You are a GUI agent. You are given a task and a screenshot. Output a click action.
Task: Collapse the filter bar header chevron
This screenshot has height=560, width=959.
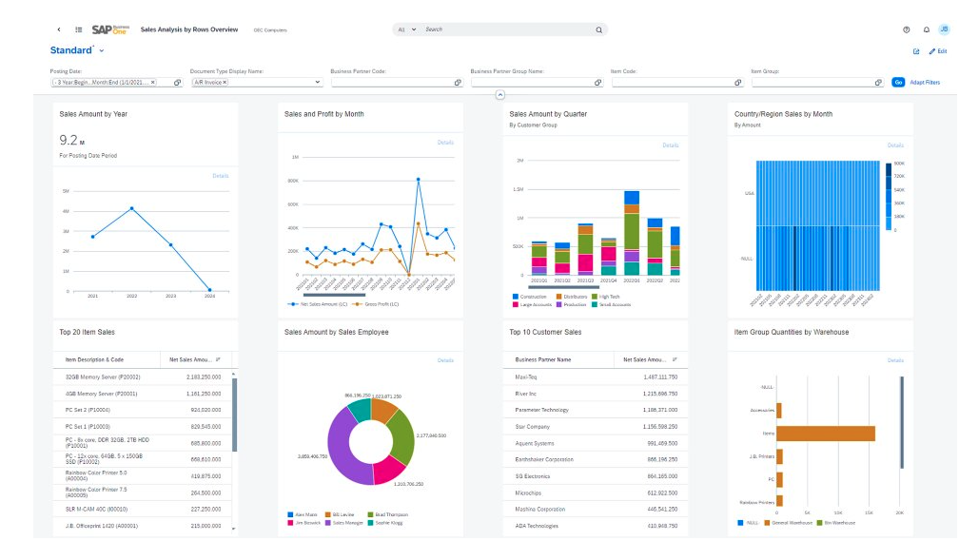pyautogui.click(x=500, y=95)
